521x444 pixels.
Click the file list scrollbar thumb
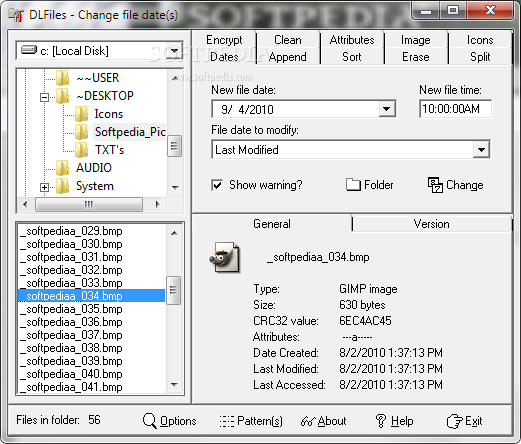tap(173, 290)
